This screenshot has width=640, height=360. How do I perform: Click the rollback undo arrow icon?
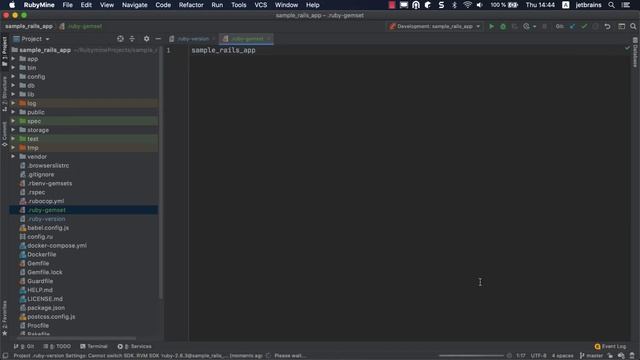point(607,27)
